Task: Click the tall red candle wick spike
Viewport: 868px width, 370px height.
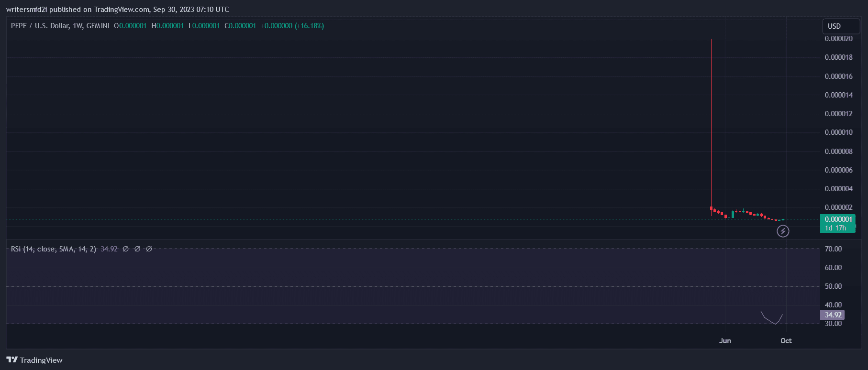Action: [x=712, y=120]
